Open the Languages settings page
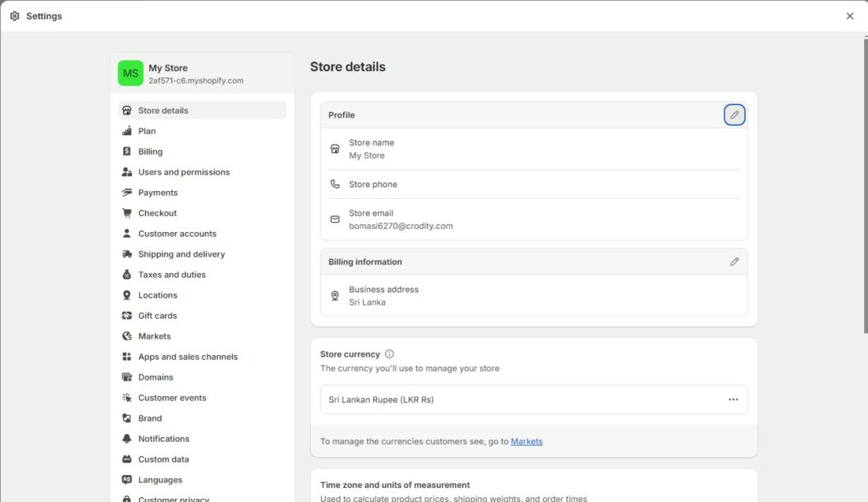Viewport: 868px width, 502px height. coord(160,480)
